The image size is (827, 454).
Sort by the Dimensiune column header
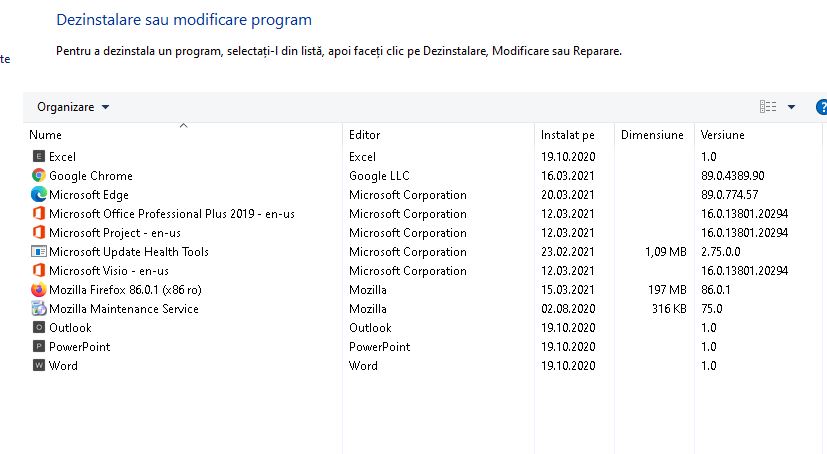point(652,135)
